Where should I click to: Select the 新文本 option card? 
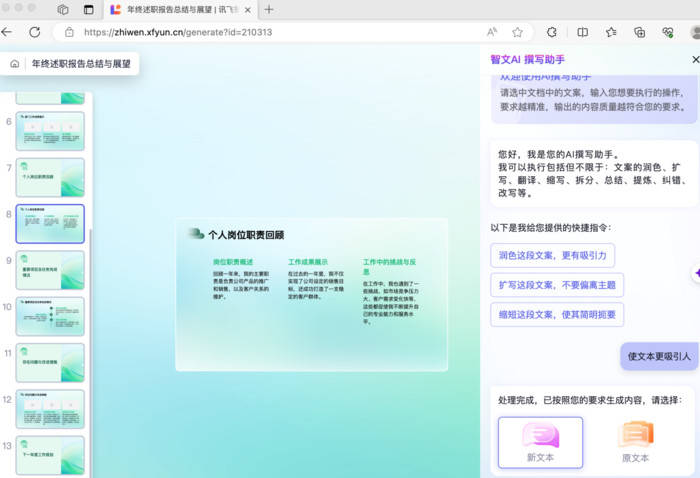(x=540, y=442)
